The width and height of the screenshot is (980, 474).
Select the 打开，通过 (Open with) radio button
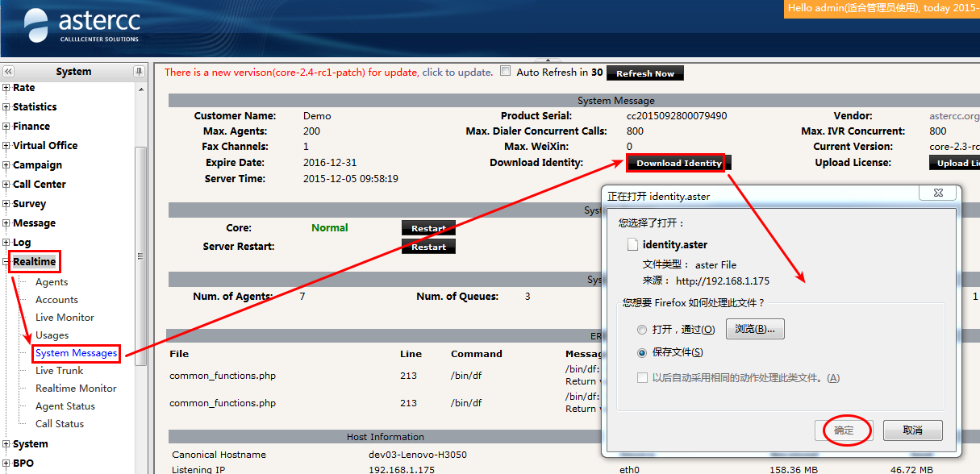click(x=642, y=330)
